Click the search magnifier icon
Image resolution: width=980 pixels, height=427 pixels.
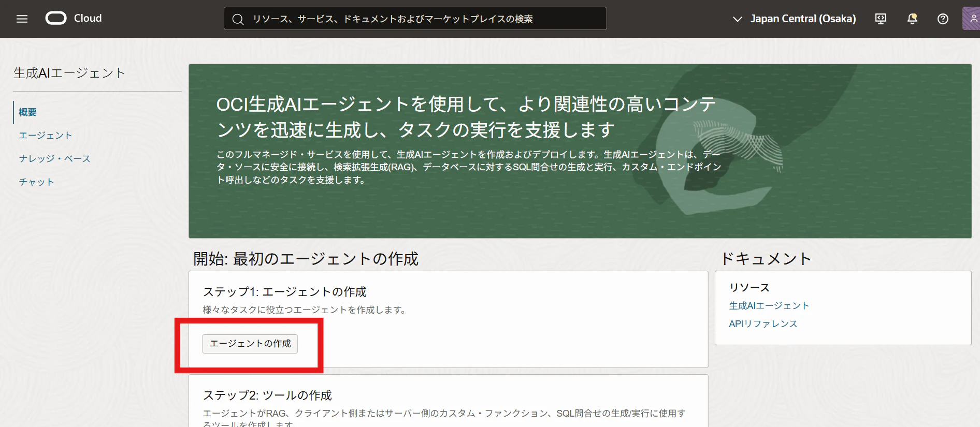click(238, 19)
